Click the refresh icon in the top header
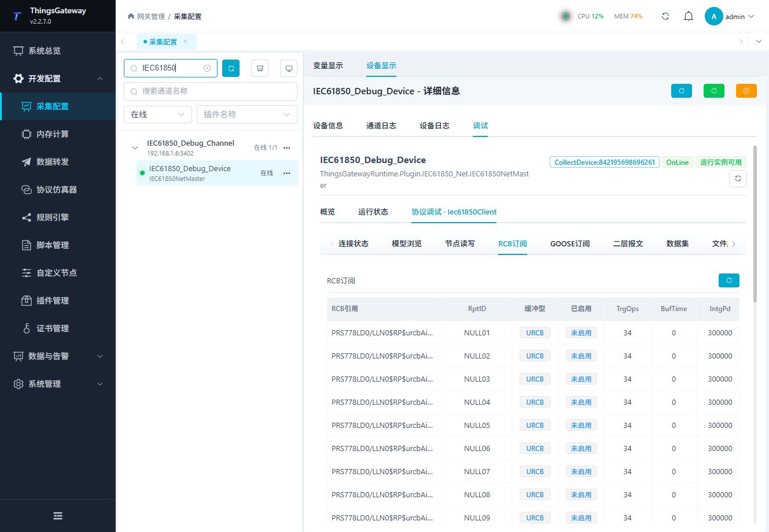Screen dimensions: 769x532 pos(665,16)
